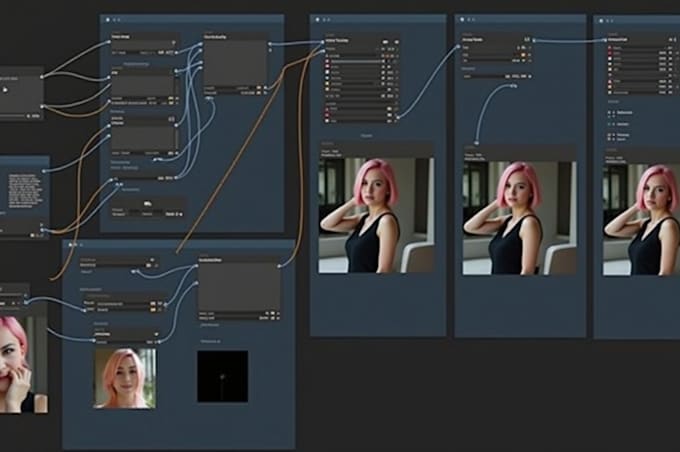The width and height of the screenshot is (680, 452).
Task: Click the centered label below the first settings node
Action: [x=367, y=133]
